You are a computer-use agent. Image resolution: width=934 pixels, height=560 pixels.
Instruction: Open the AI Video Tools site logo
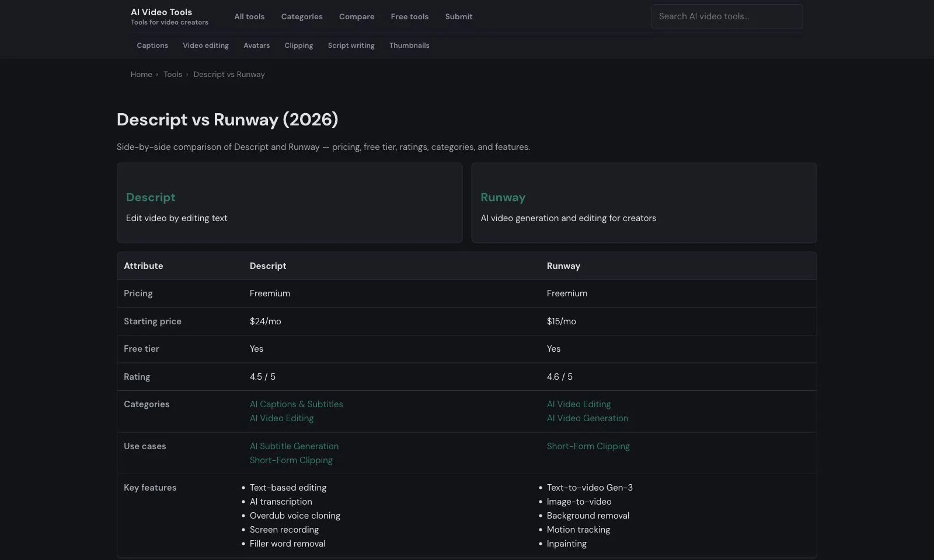point(169,16)
